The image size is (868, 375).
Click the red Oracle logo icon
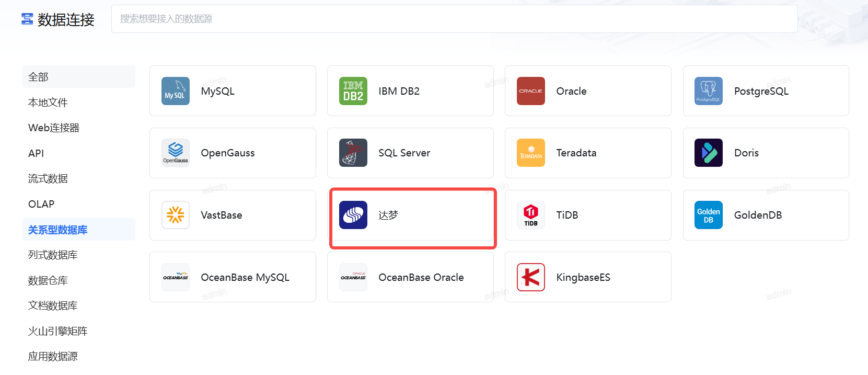coord(531,91)
